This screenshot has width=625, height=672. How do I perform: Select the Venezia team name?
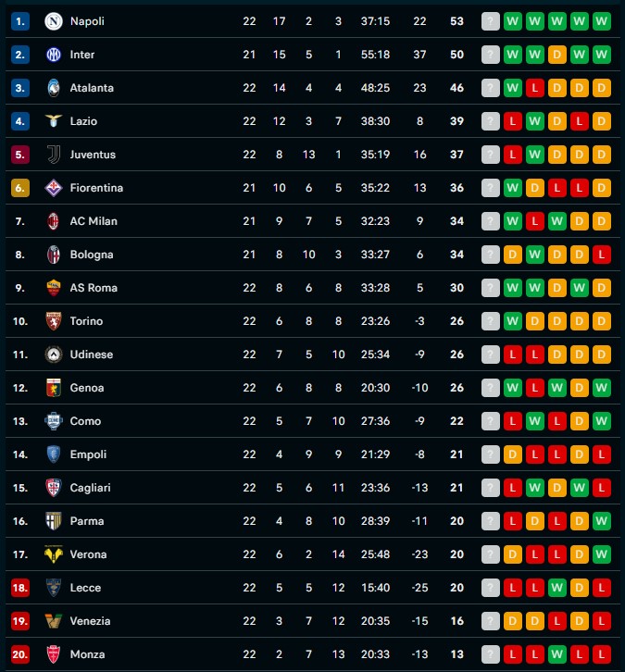(90, 621)
